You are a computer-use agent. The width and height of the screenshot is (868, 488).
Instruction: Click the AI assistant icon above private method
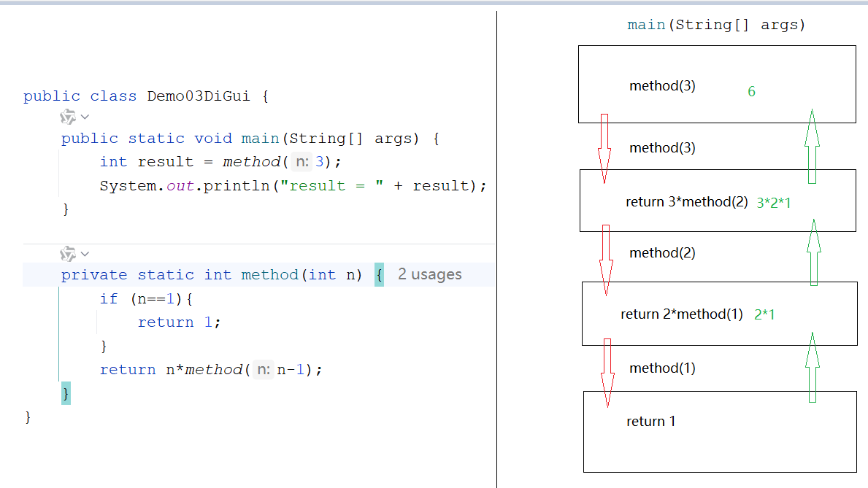68,253
